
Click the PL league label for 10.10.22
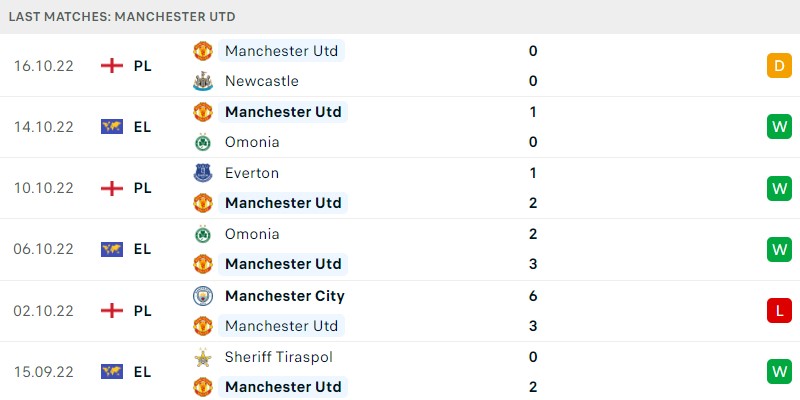click(x=143, y=188)
